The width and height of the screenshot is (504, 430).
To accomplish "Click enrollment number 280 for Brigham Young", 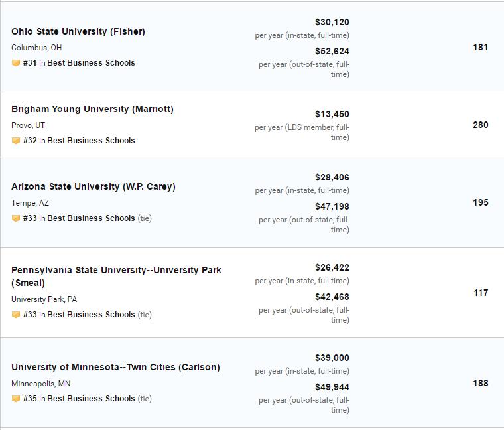I will [x=481, y=125].
